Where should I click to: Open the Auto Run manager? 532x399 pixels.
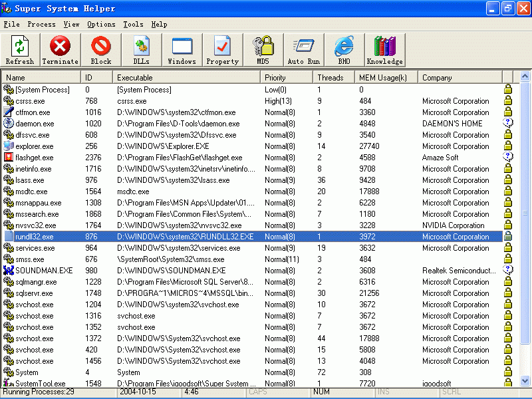tap(304, 50)
